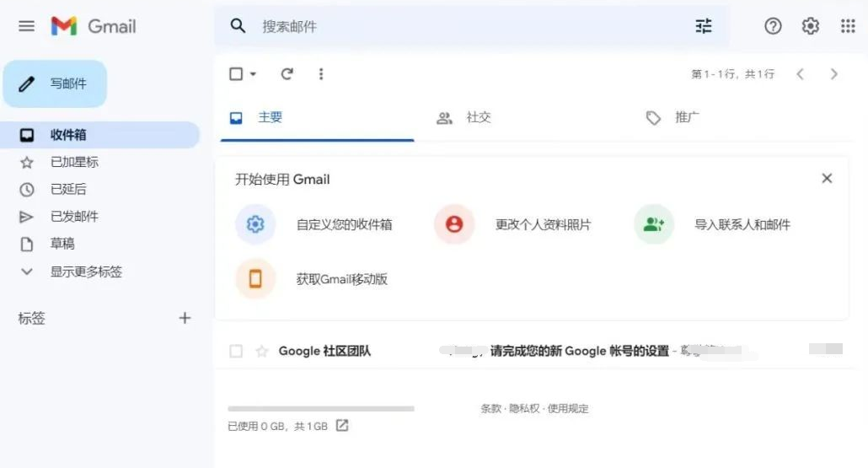Screen dimensions: 868x468
Task: Switch to the 推广 tab
Action: (x=672, y=117)
